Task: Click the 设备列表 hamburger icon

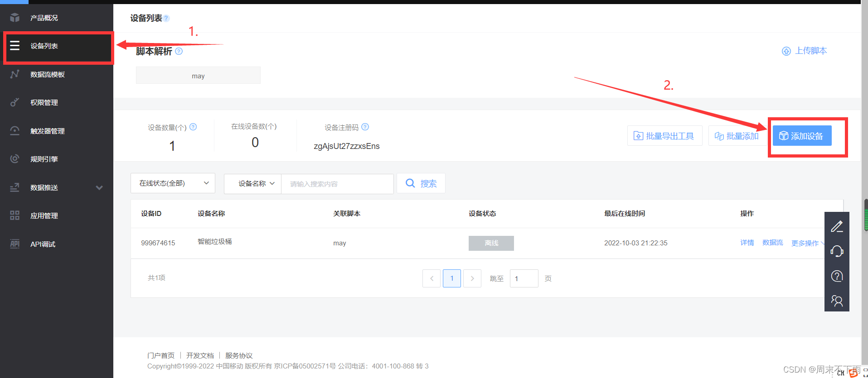Action: [15, 45]
